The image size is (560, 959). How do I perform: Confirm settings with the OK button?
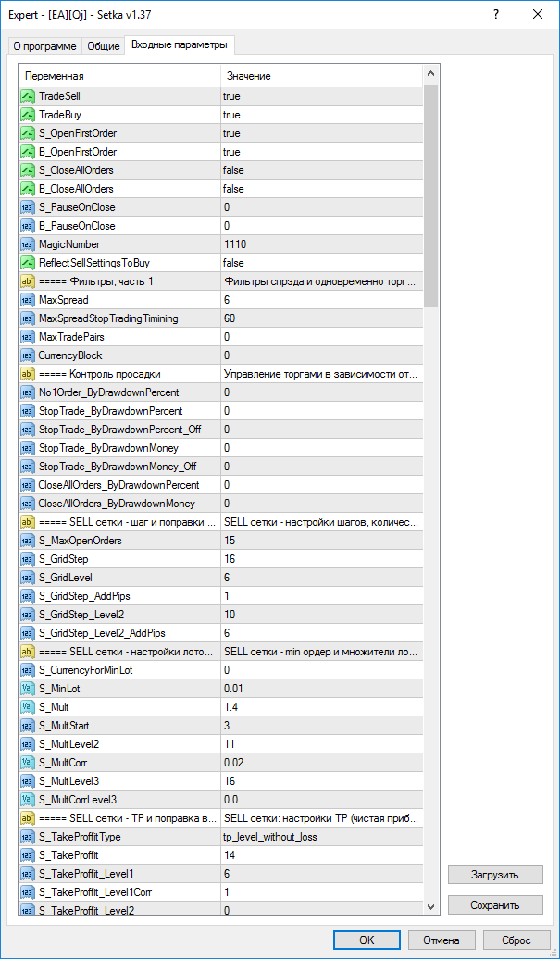click(367, 940)
